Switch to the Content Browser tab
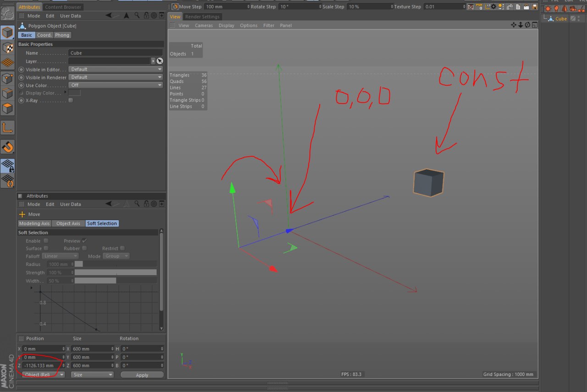 (x=63, y=7)
